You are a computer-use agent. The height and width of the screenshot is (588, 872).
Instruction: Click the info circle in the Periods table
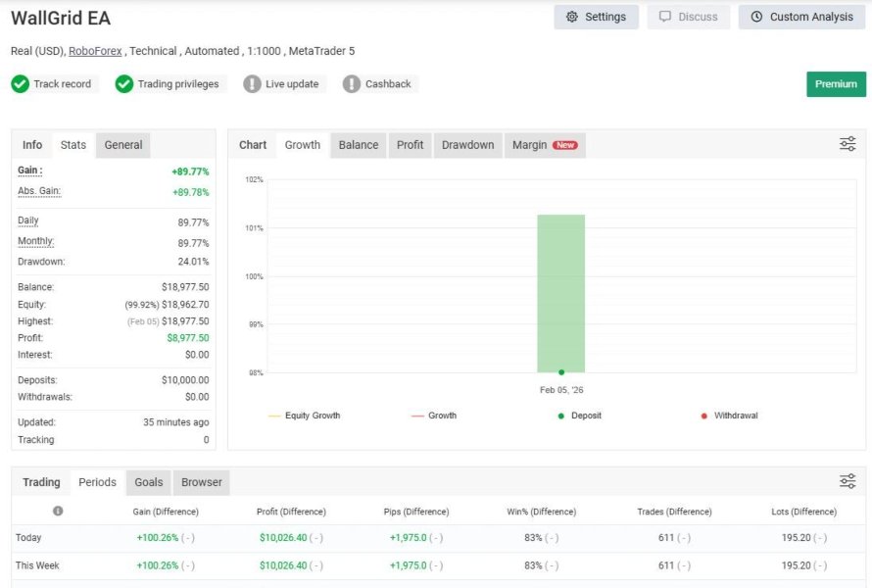(58, 511)
